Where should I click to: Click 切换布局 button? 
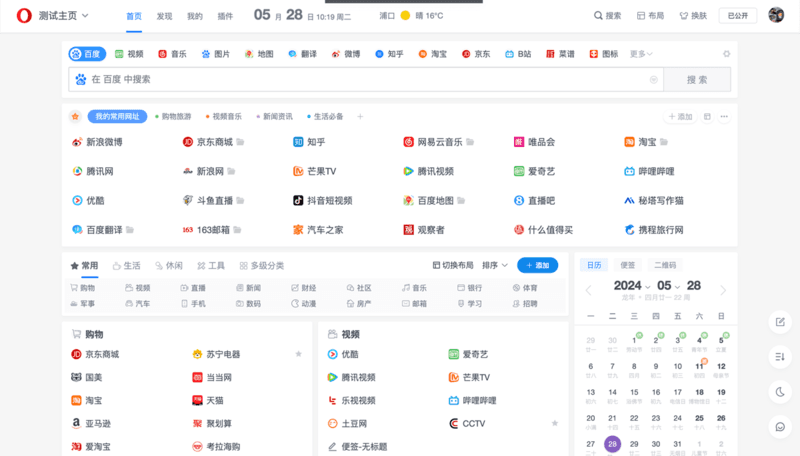pyautogui.click(x=453, y=265)
